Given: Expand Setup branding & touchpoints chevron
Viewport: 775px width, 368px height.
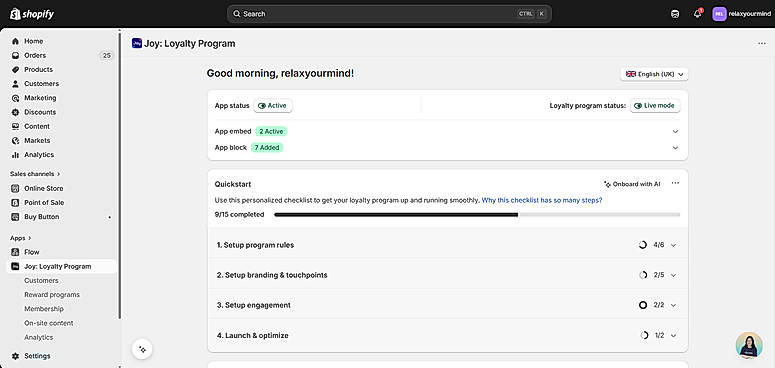Looking at the screenshot, I should (673, 275).
